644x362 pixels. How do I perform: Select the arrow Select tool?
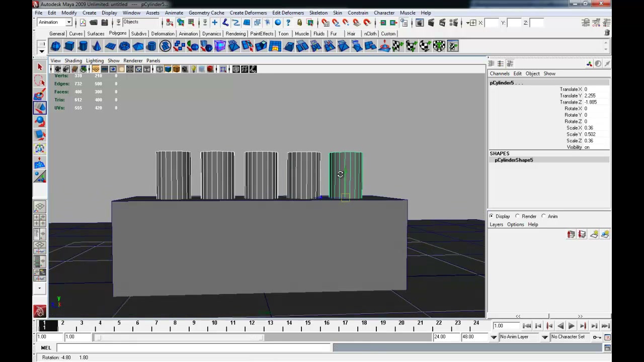point(40,67)
